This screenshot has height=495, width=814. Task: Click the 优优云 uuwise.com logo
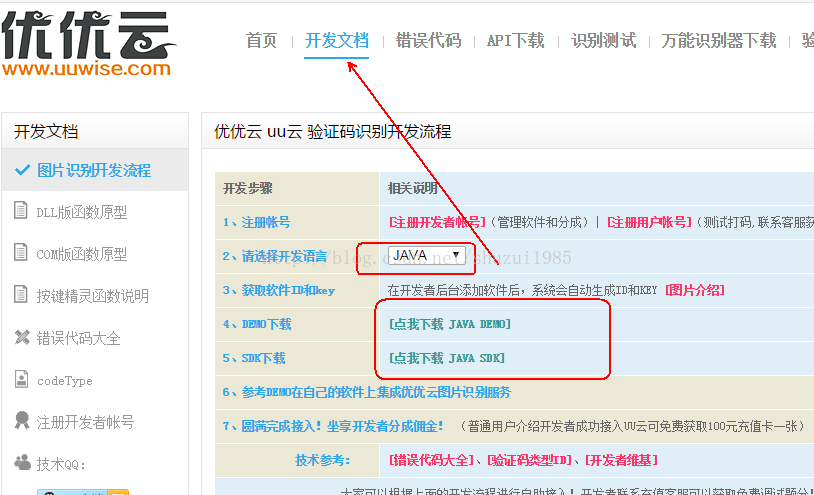[x=88, y=44]
